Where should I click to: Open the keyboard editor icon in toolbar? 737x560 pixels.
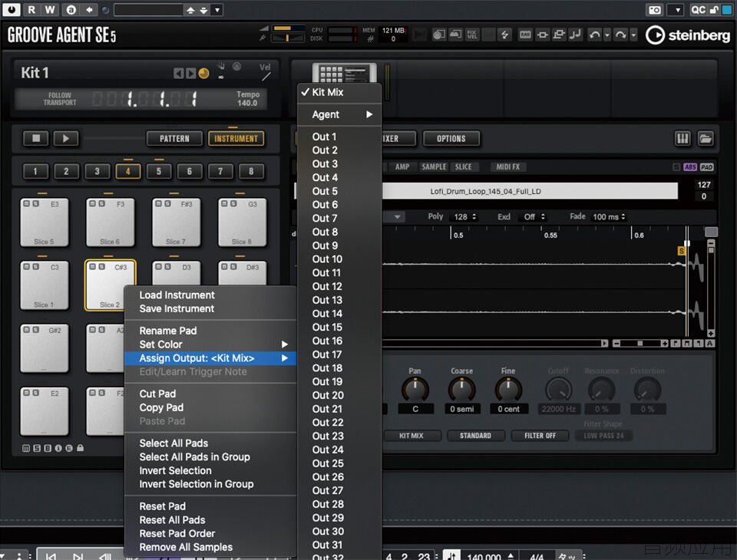525,35
